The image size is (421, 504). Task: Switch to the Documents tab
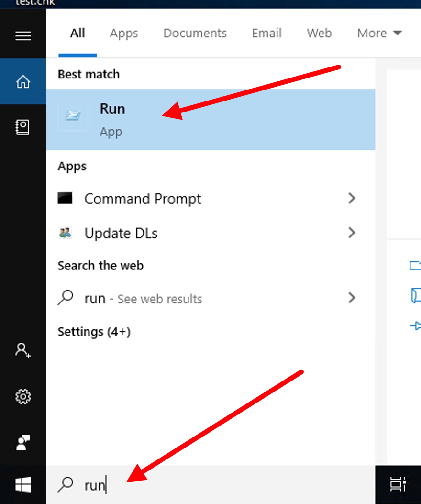click(195, 33)
